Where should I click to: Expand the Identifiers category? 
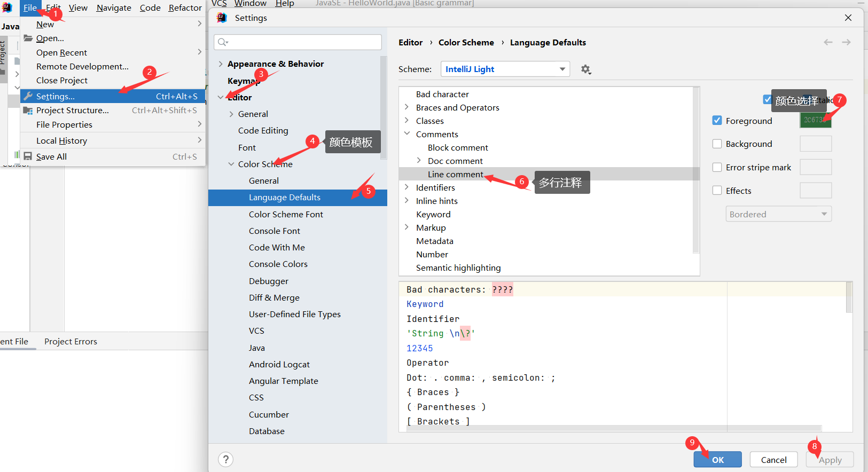[406, 187]
